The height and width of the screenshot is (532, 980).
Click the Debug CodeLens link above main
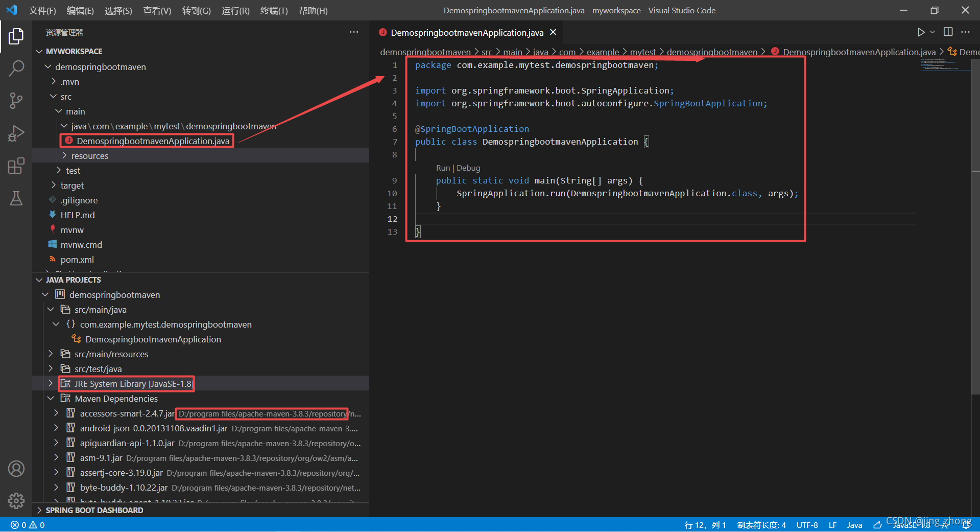click(x=468, y=168)
